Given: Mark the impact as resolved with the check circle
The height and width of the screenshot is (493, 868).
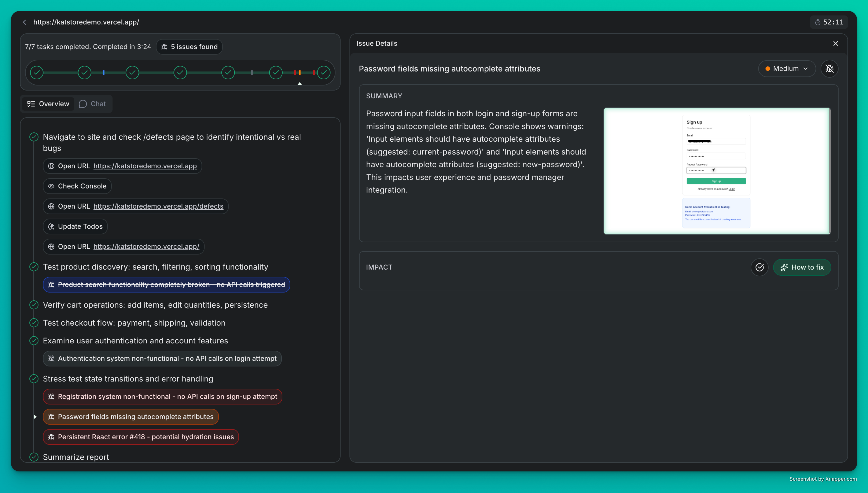Looking at the screenshot, I should [760, 267].
